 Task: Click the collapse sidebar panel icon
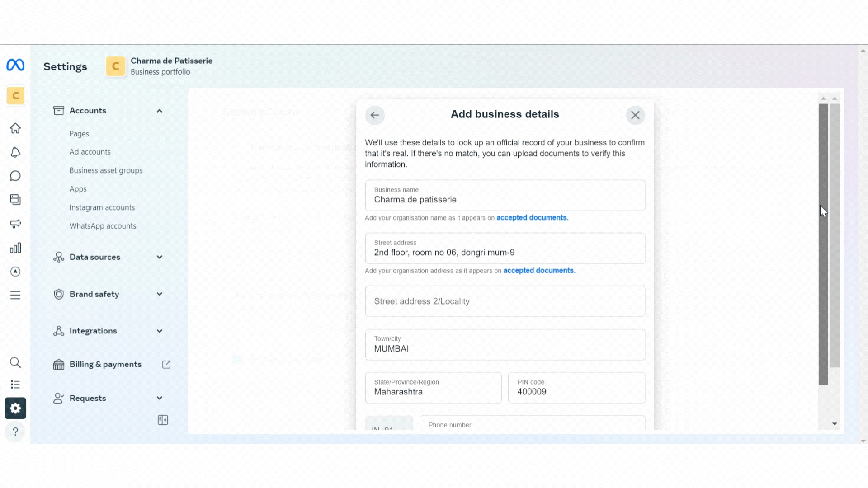[x=163, y=420]
